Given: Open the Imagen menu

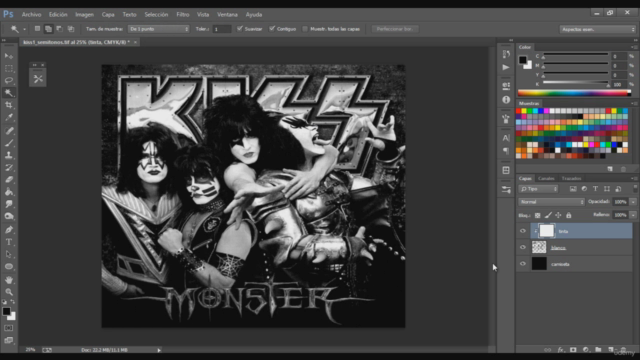Looking at the screenshot, I should (x=84, y=14).
